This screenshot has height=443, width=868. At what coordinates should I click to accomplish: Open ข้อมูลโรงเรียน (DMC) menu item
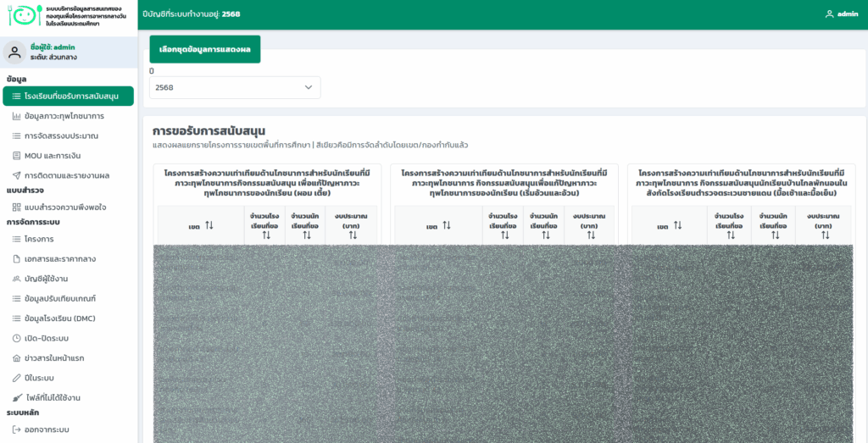point(59,318)
